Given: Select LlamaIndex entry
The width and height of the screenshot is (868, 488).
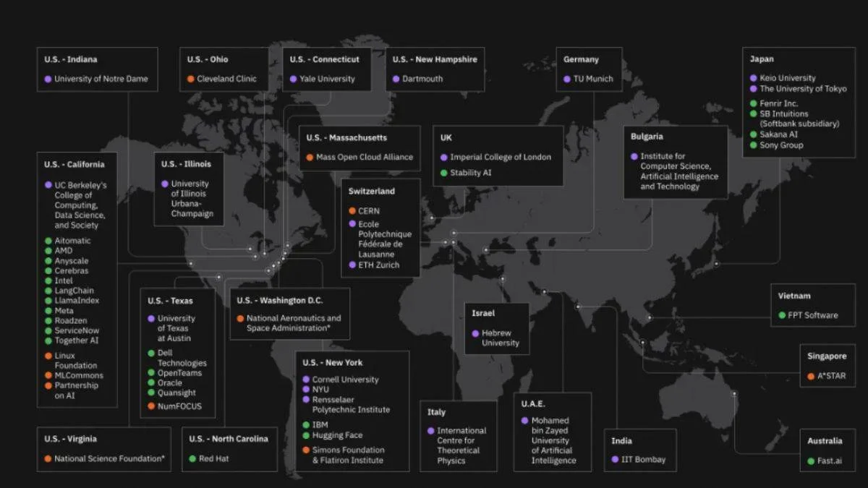Looking at the screenshot, I should click(x=72, y=301).
